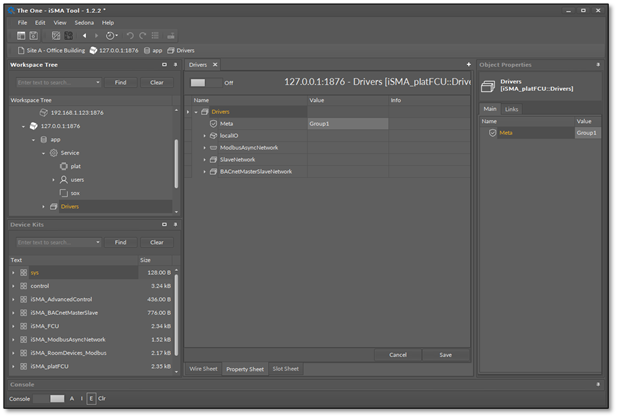617x417 pixels.
Task: Click the Meta icon in Object Properties
Action: click(493, 133)
